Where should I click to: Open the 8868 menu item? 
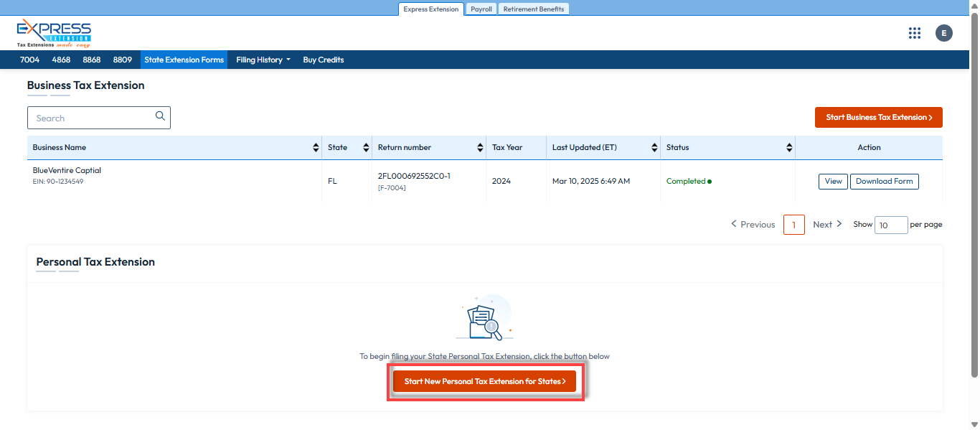click(x=92, y=60)
